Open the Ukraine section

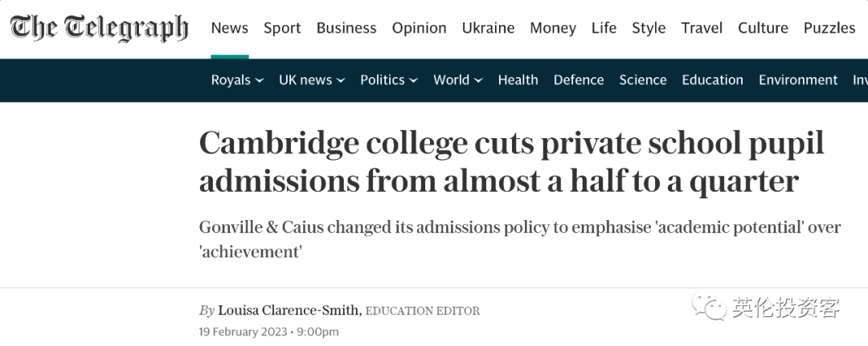pyautogui.click(x=489, y=27)
